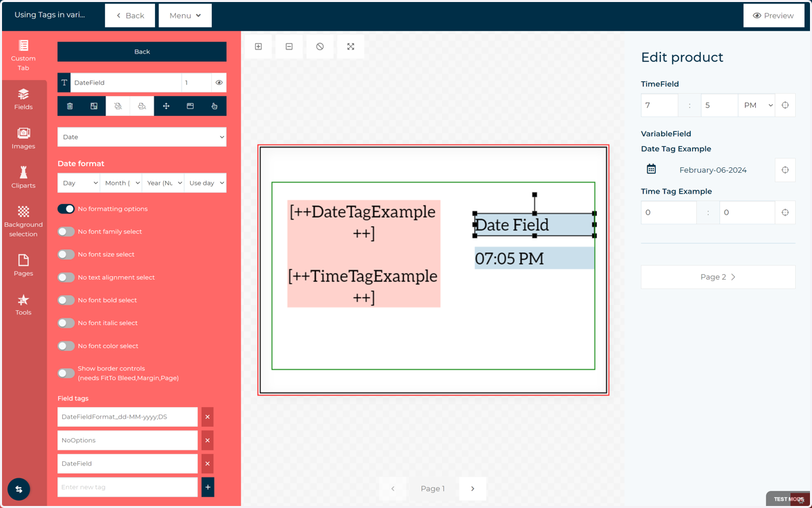The width and height of the screenshot is (812, 508).
Task: Click the text type T icon beside DateField
Action: coord(64,83)
